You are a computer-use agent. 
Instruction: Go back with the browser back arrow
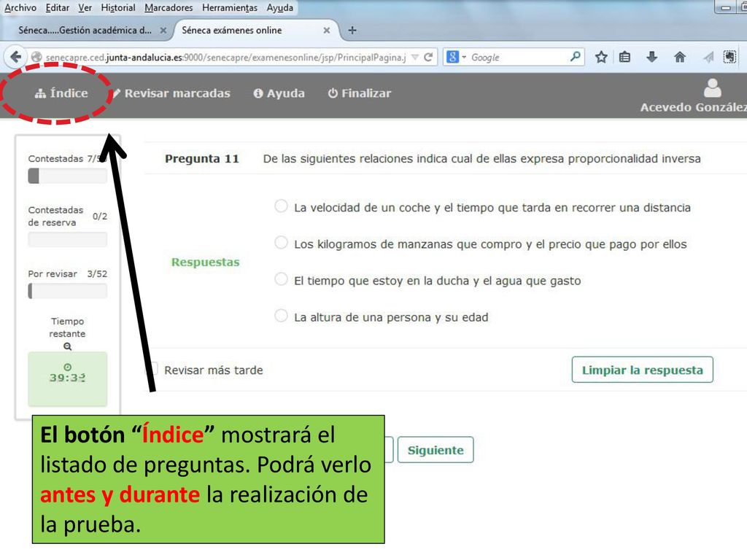coord(15,57)
